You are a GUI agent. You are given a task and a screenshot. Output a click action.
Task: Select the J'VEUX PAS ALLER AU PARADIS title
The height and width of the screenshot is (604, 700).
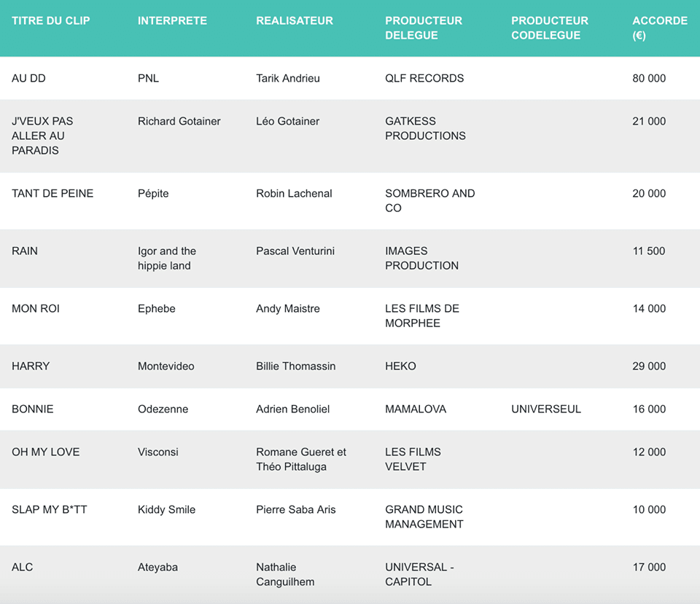[x=42, y=136]
